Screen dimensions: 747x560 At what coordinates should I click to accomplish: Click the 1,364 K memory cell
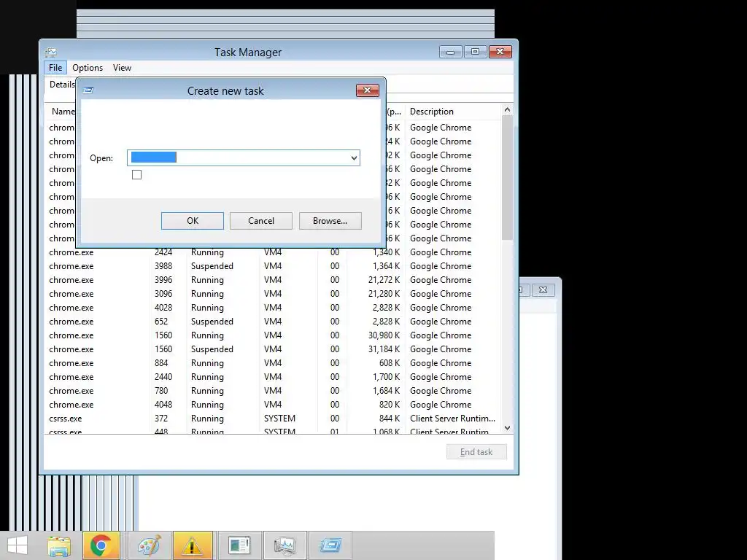pyautogui.click(x=387, y=266)
